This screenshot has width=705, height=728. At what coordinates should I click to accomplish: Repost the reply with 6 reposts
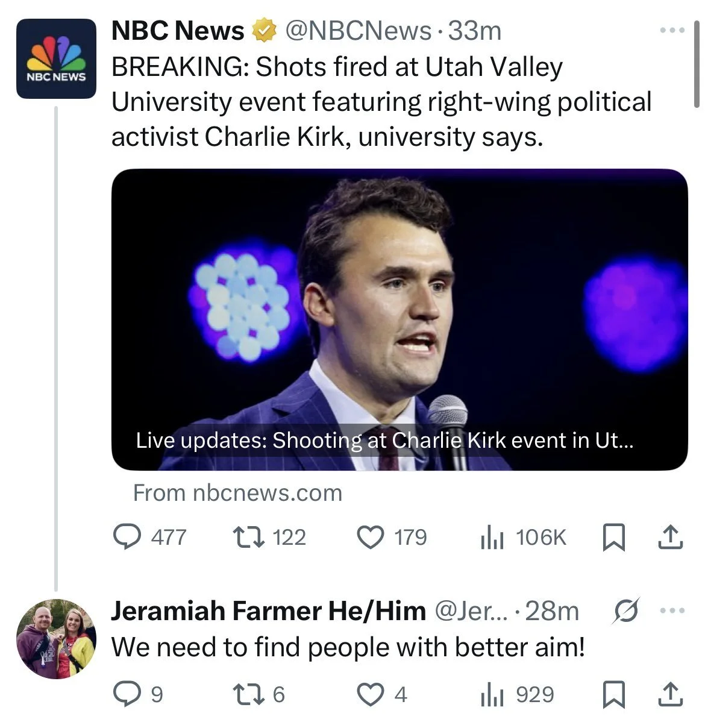tap(249, 695)
